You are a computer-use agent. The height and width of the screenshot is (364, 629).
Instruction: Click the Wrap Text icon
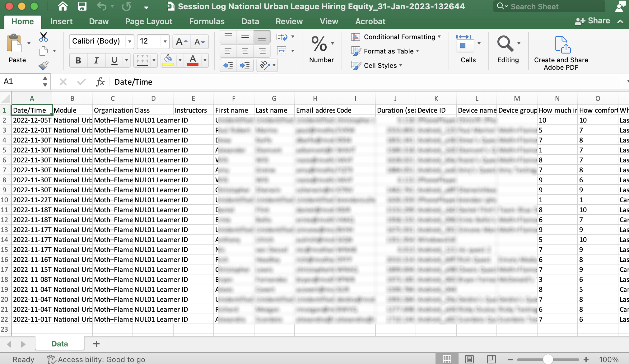tap(282, 37)
